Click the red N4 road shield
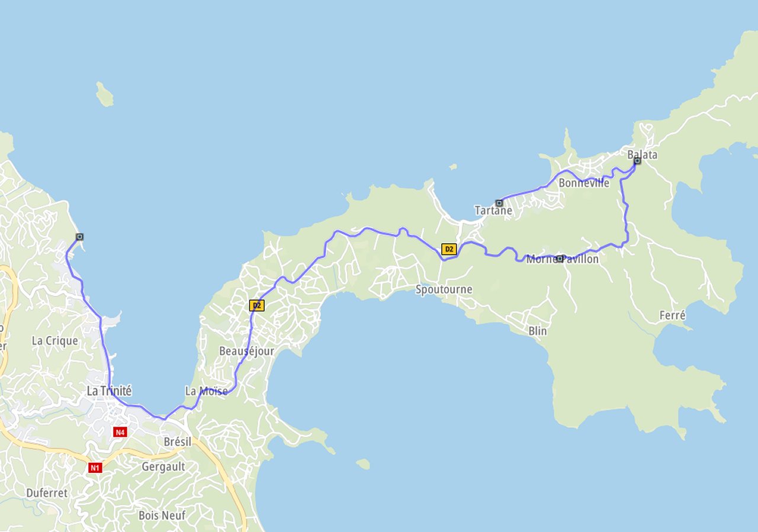 pyautogui.click(x=120, y=432)
